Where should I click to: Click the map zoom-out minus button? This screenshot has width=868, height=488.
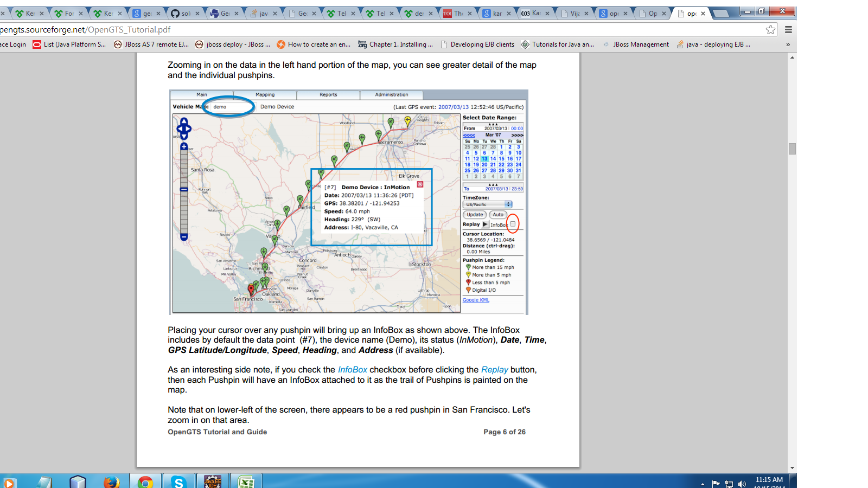[x=184, y=237]
